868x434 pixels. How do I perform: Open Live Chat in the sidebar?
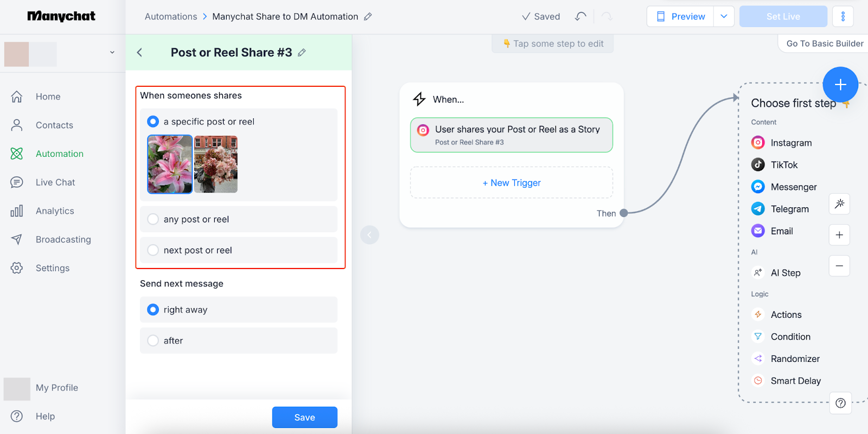(x=55, y=182)
